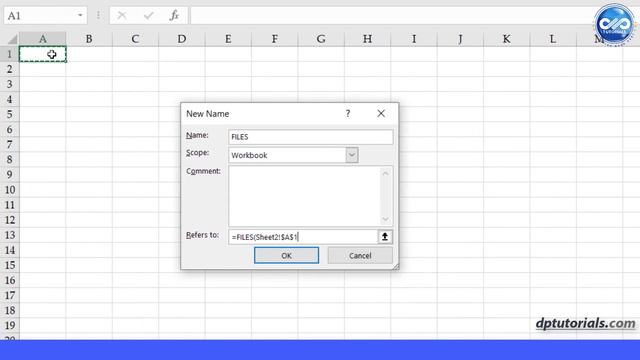Click cell A1 with dashed border
640x360 pixels.
click(x=42, y=54)
